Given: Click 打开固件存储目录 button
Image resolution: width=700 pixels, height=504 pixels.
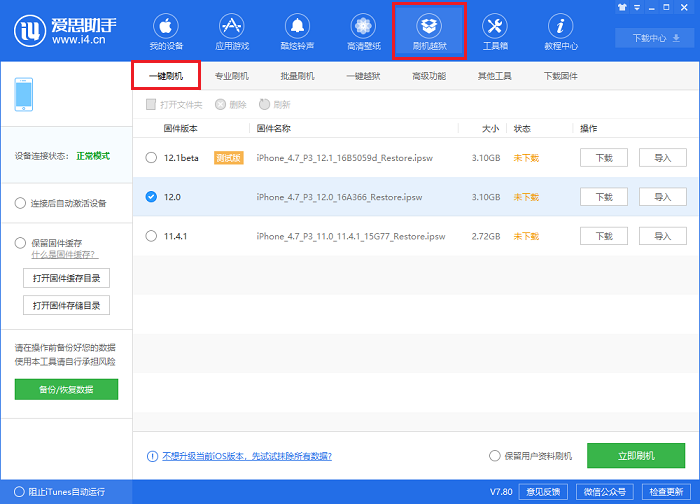Looking at the screenshot, I should click(x=67, y=305).
